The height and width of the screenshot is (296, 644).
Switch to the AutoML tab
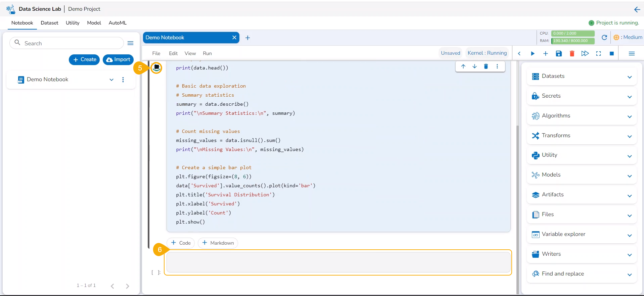coord(118,23)
